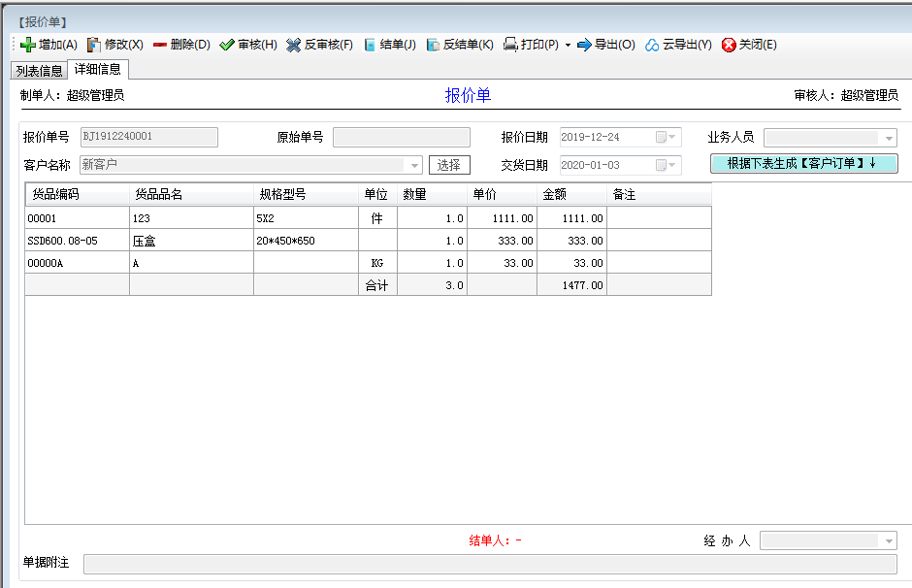Select the 详细信息 tab
912x588 pixels.
[97, 70]
